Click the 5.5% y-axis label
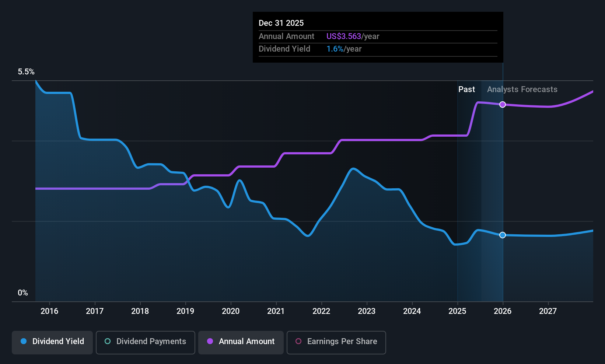The image size is (605, 364). 26,72
